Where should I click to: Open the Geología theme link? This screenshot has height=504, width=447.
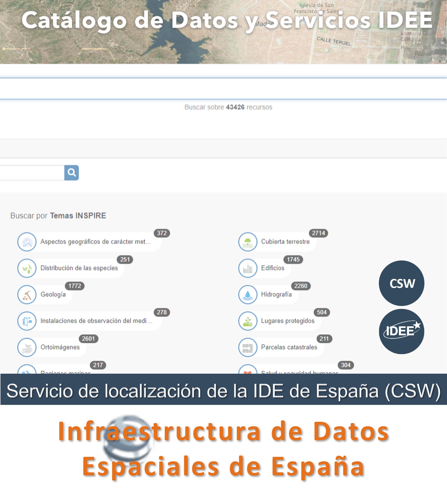coord(53,295)
